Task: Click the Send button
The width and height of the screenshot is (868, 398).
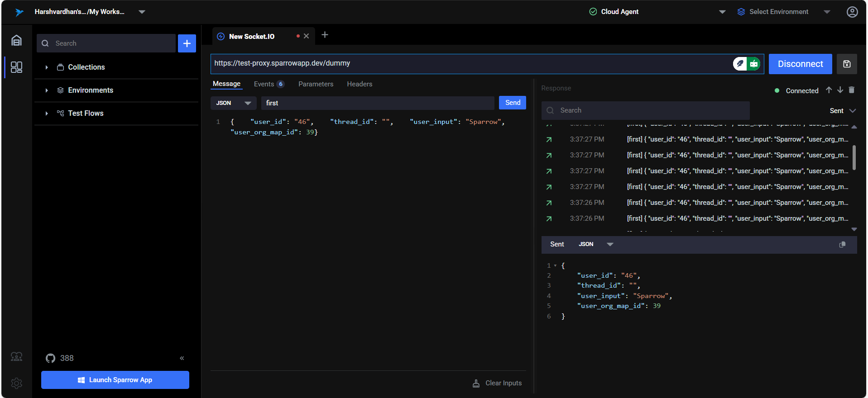Action: 513,103
